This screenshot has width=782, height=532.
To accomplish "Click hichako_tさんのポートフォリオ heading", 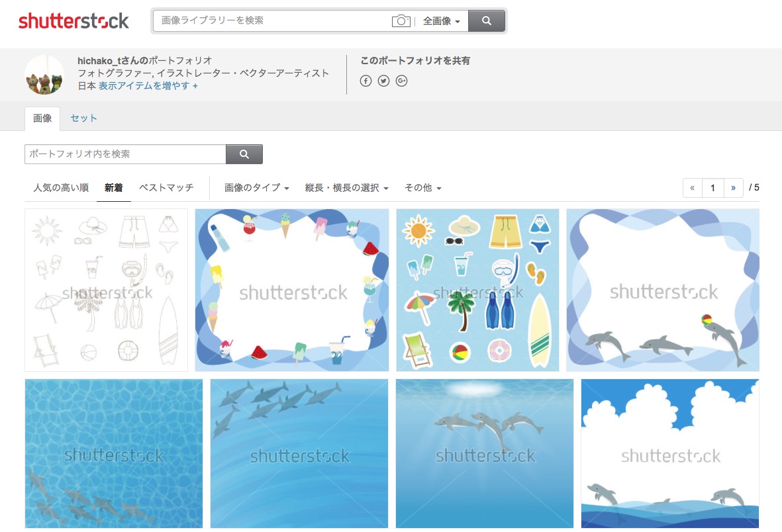I will 144,61.
